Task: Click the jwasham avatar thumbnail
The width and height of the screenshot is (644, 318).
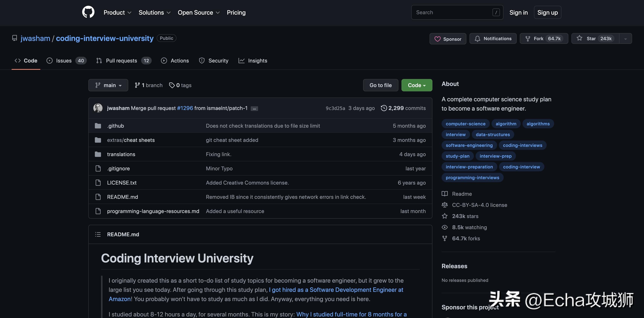Action: pyautogui.click(x=98, y=108)
